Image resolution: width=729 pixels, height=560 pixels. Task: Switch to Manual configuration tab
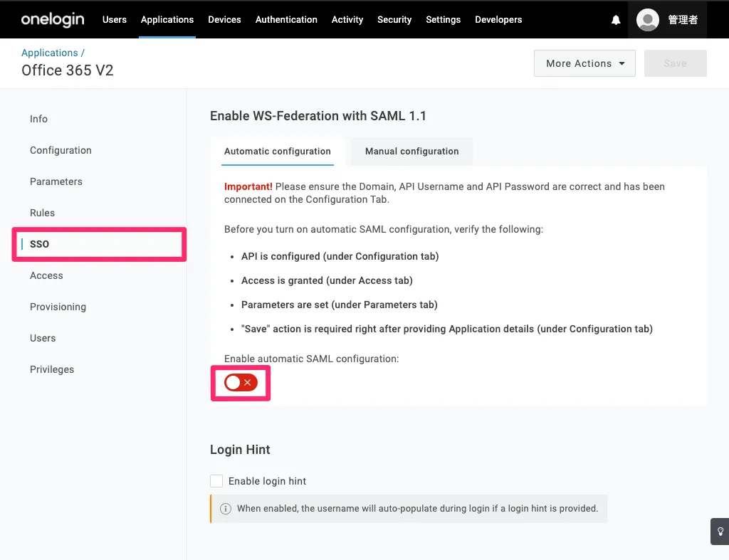click(x=411, y=151)
